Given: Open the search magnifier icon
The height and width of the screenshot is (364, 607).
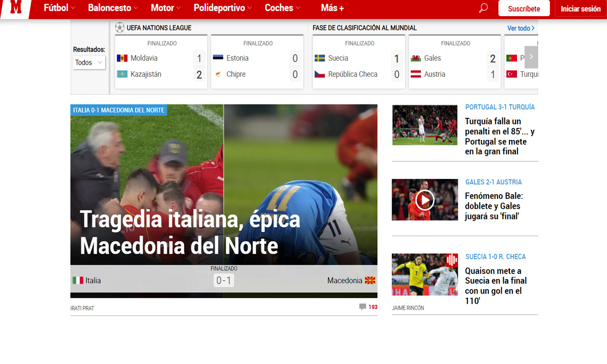Looking at the screenshot, I should (483, 8).
